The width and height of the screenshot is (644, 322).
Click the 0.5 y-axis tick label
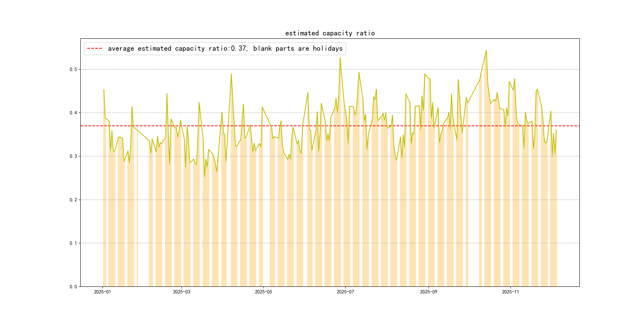[x=73, y=70]
